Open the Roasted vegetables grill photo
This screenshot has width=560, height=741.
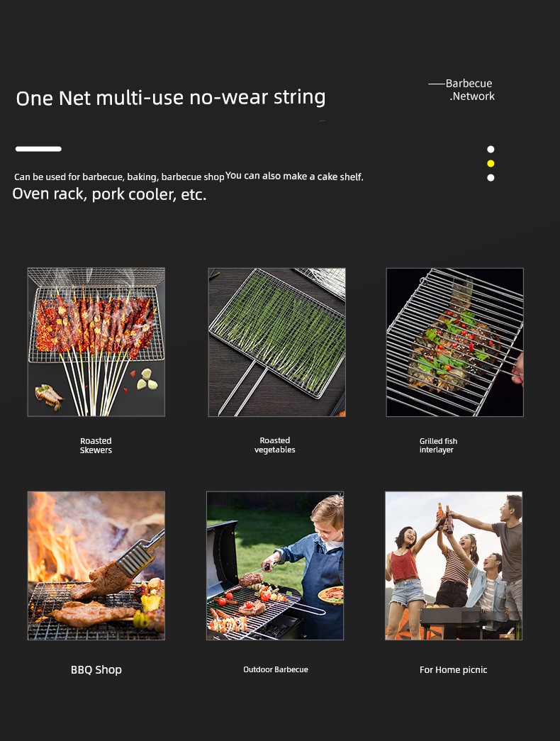(x=277, y=342)
